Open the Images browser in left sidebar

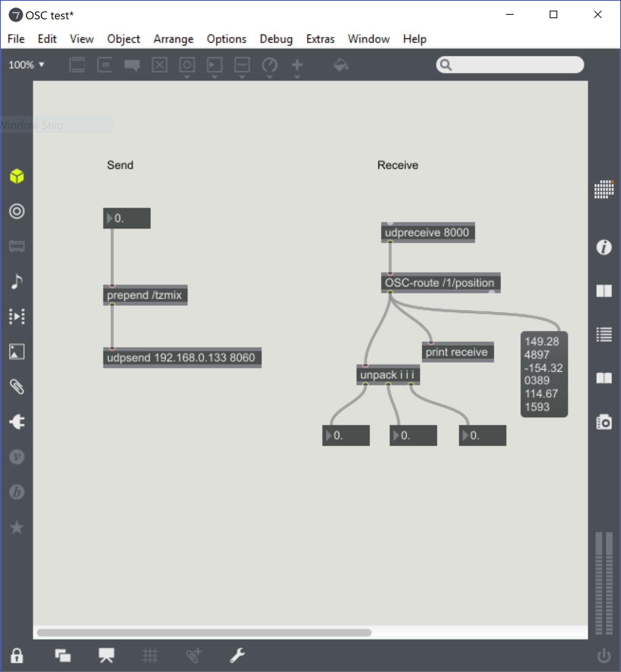(x=17, y=352)
